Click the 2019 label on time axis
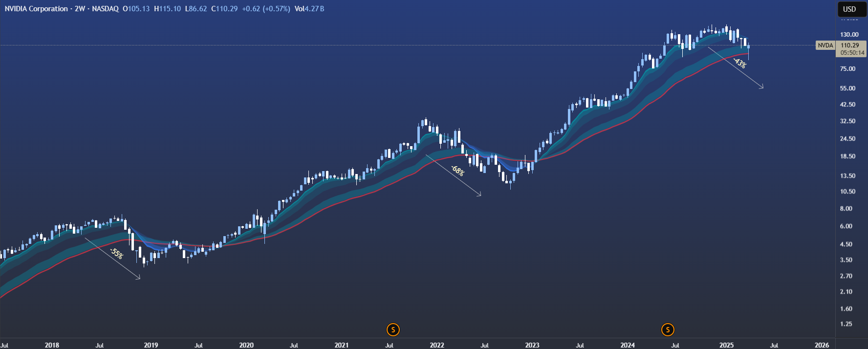 pos(151,345)
